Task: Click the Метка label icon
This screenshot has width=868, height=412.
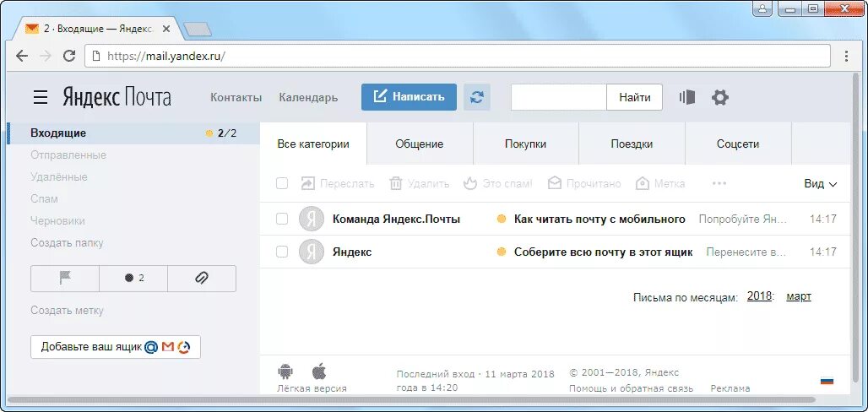Action: click(x=643, y=183)
